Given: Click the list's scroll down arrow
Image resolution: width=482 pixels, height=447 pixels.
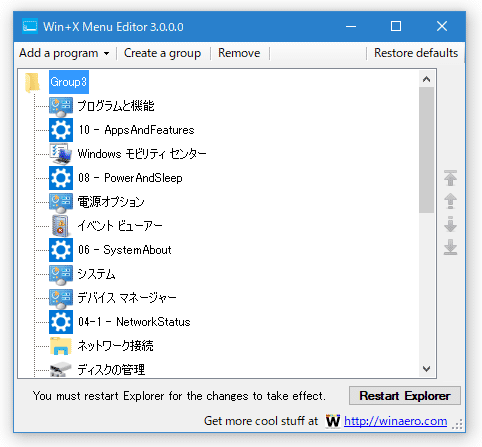Looking at the screenshot, I should click(x=426, y=369).
